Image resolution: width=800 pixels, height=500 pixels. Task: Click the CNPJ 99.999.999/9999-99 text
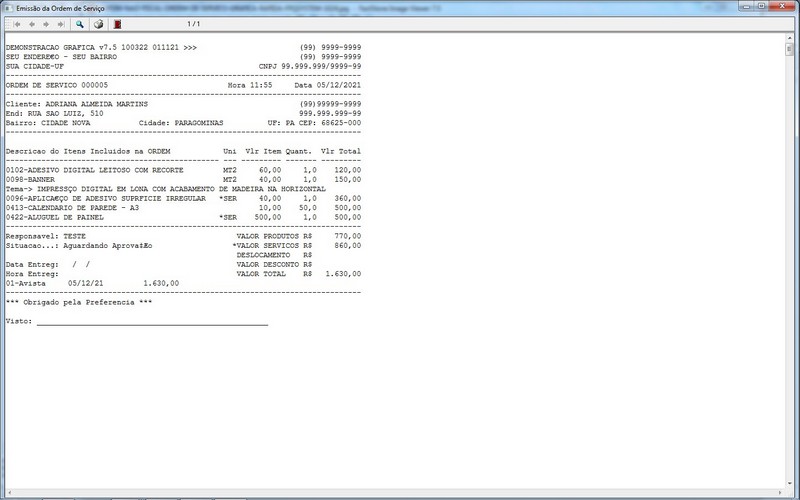click(310, 66)
